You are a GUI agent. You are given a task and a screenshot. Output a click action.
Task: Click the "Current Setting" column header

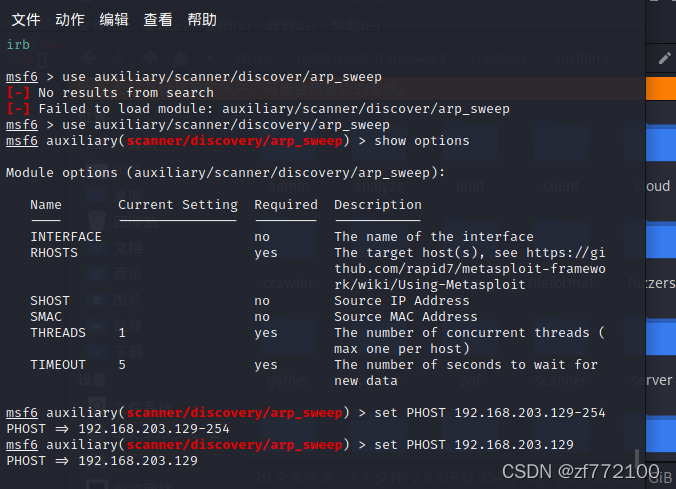coord(178,205)
